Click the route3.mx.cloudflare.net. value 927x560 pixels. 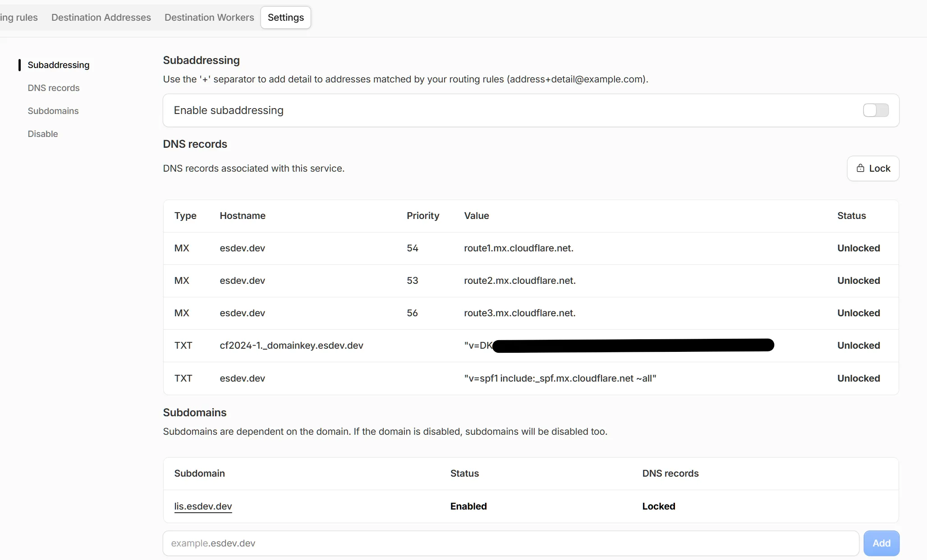520,313
